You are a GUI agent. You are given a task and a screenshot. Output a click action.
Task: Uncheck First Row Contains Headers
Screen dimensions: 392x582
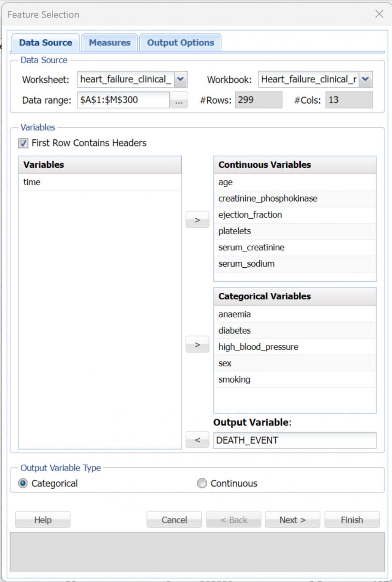[23, 143]
